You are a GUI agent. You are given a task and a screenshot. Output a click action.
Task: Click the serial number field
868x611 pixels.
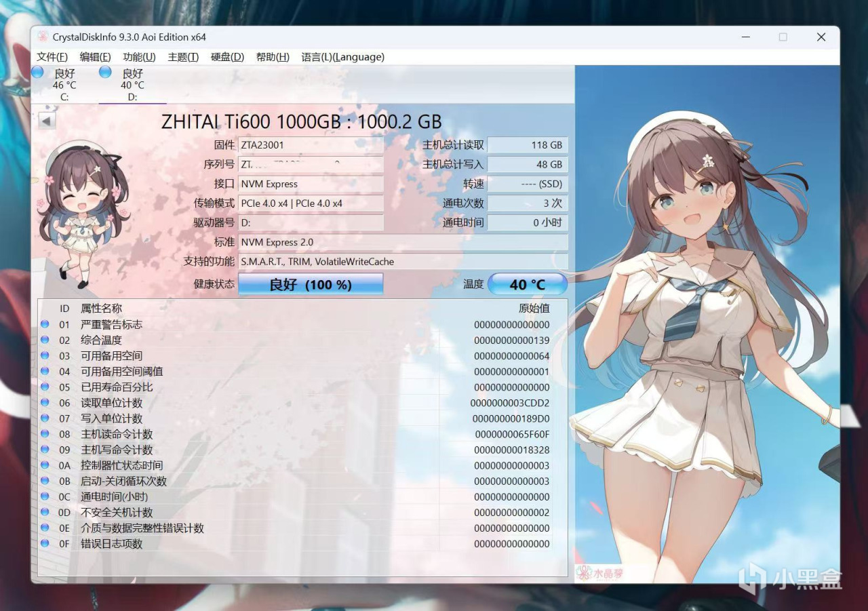point(311,164)
